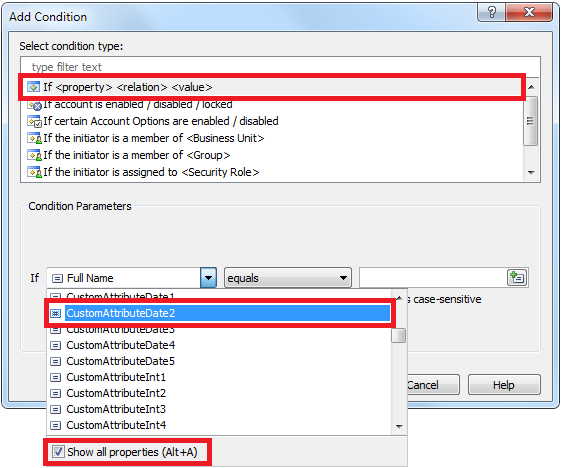Viewport: 561px width, 468px height.
Task: Click icon beside 'If account is enabled' condition
Action: (x=35, y=106)
